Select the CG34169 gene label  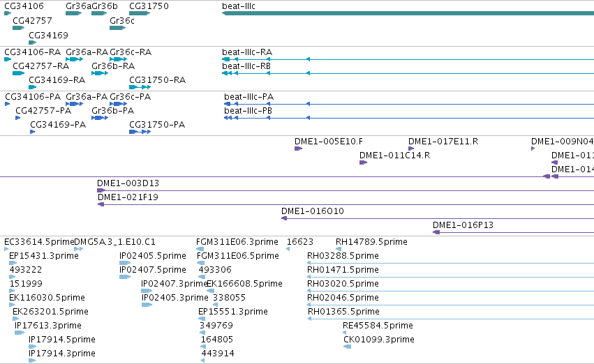(48, 35)
